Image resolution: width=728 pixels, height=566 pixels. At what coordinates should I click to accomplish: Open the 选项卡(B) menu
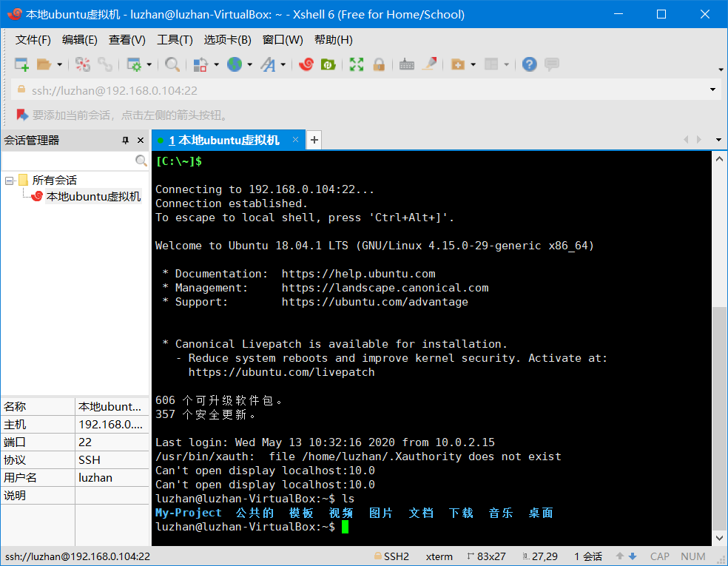click(228, 40)
